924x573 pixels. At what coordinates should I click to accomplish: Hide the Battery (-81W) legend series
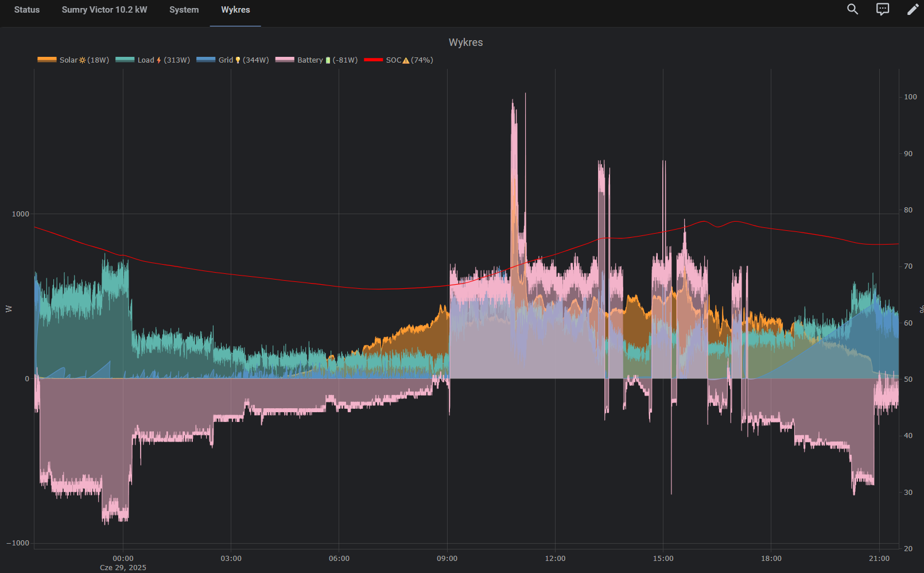point(316,60)
